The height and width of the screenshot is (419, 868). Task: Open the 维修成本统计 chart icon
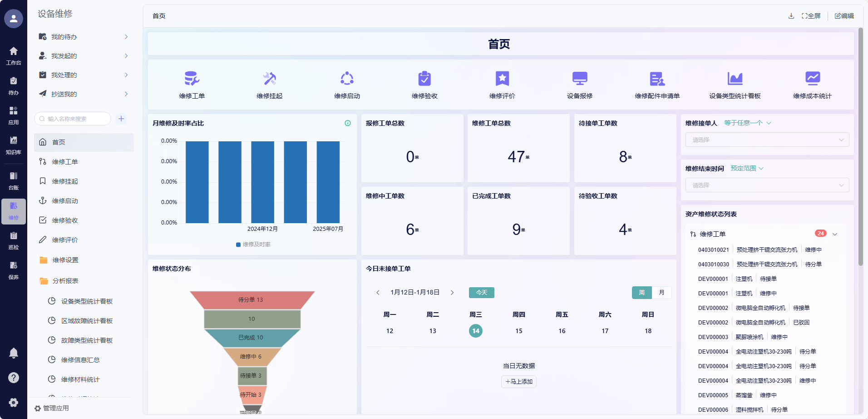tap(812, 79)
